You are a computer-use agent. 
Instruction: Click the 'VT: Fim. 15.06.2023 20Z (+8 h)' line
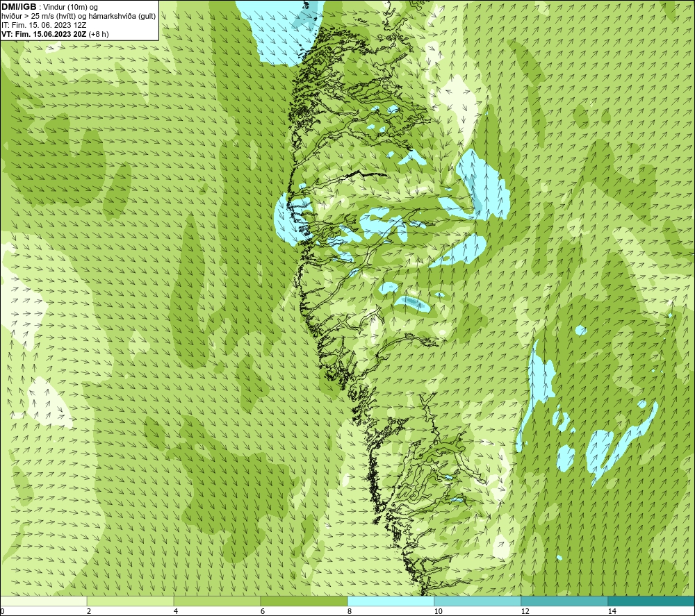[55, 34]
